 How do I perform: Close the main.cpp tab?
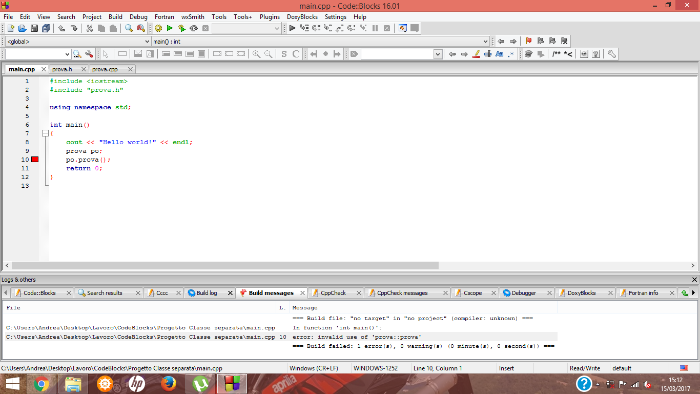click(x=44, y=69)
